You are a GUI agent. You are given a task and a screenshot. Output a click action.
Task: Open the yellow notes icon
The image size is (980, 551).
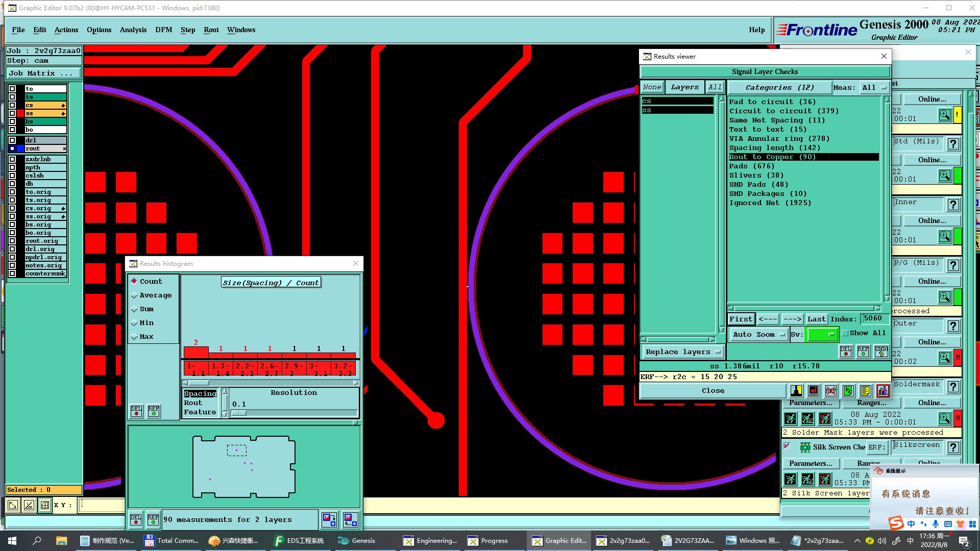pos(865,391)
